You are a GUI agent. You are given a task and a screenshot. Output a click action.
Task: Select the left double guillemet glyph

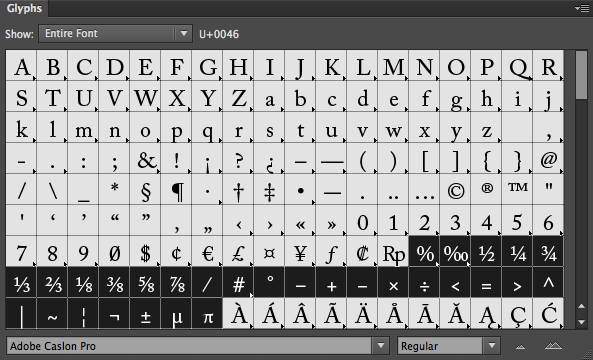(301, 220)
